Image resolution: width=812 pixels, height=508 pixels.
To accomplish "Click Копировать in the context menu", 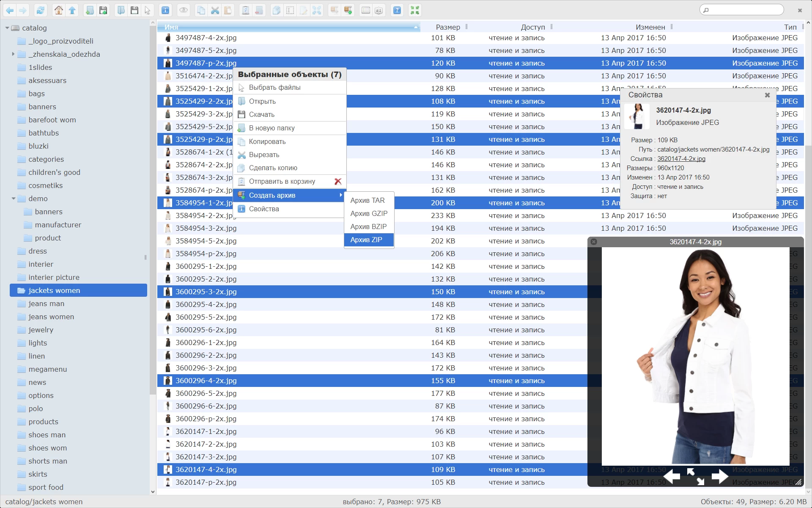I will coord(289,141).
